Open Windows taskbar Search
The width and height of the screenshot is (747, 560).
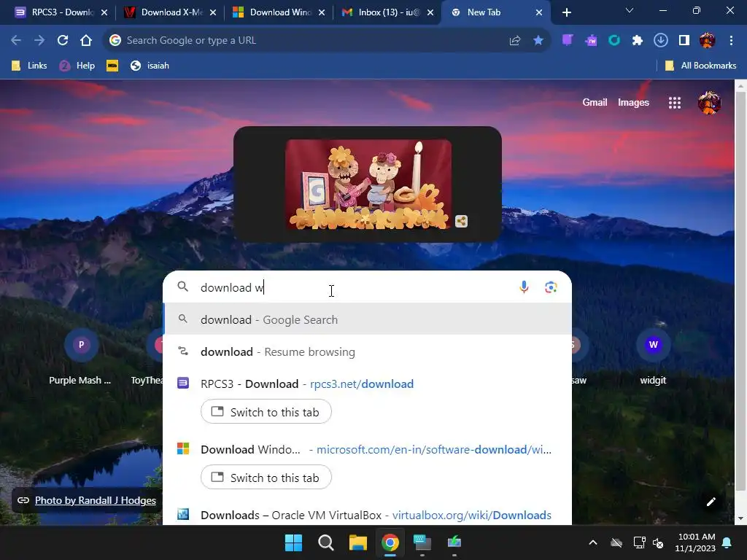point(326,542)
